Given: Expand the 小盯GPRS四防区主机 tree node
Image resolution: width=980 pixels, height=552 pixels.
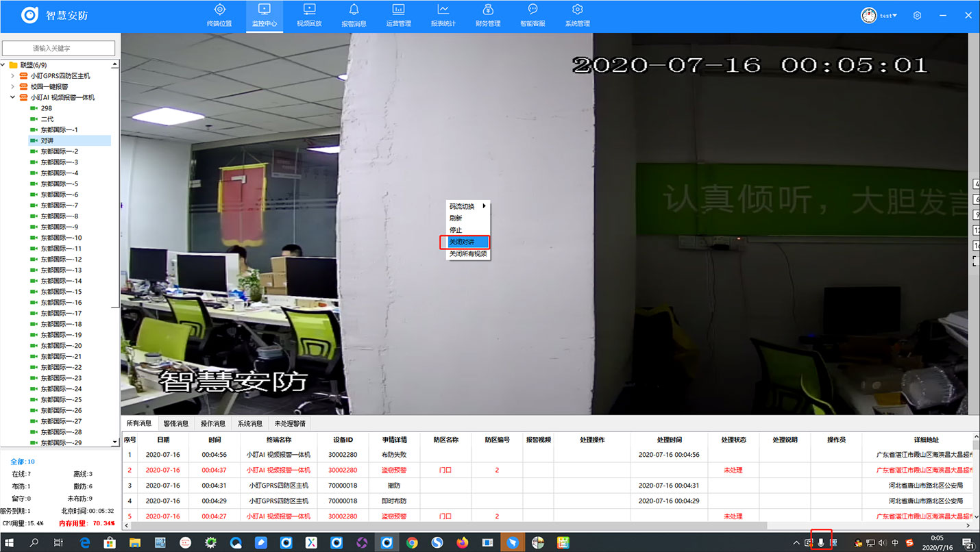Looking at the screenshot, I should point(12,76).
